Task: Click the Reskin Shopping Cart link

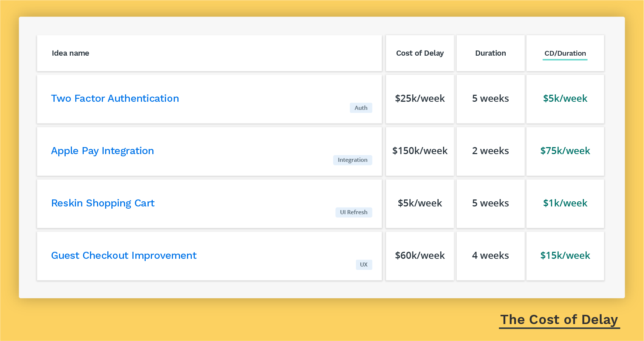Action: 103,203
